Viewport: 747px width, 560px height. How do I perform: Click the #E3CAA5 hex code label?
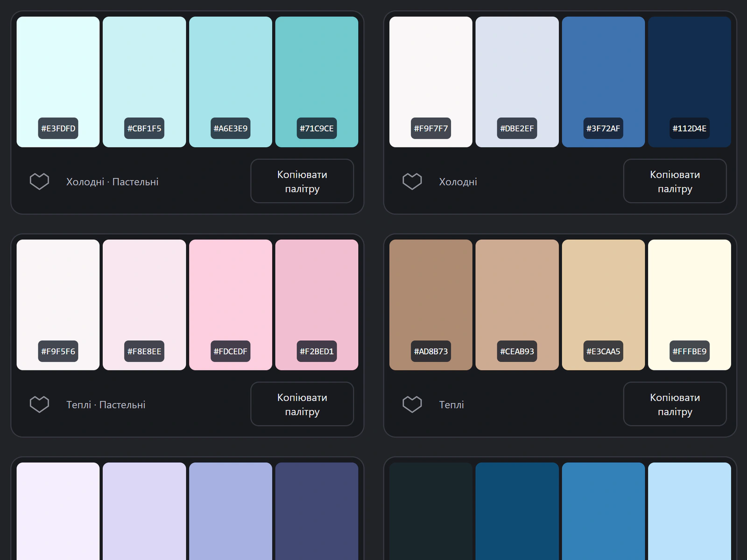click(x=603, y=351)
